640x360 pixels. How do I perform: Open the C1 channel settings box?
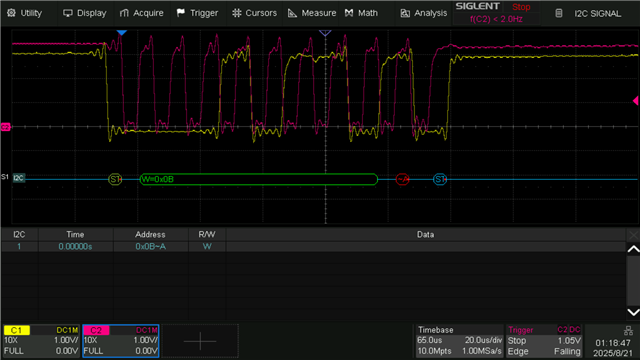tap(41, 341)
